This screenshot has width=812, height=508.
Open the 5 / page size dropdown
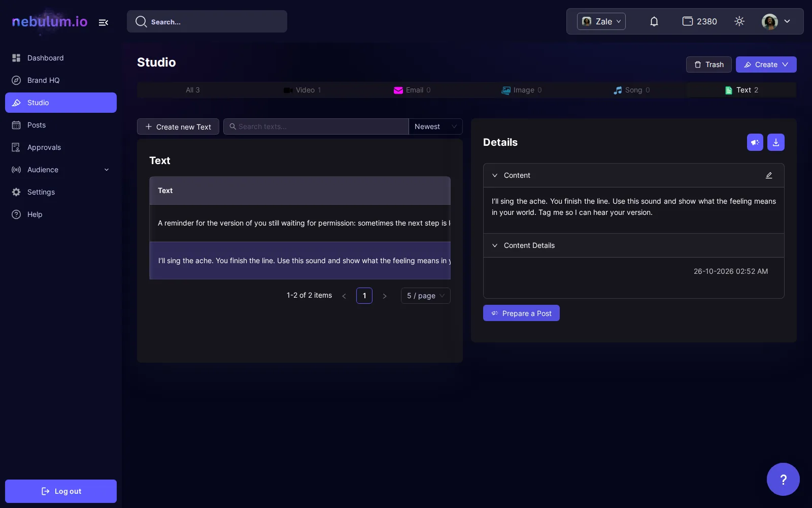[x=426, y=296]
